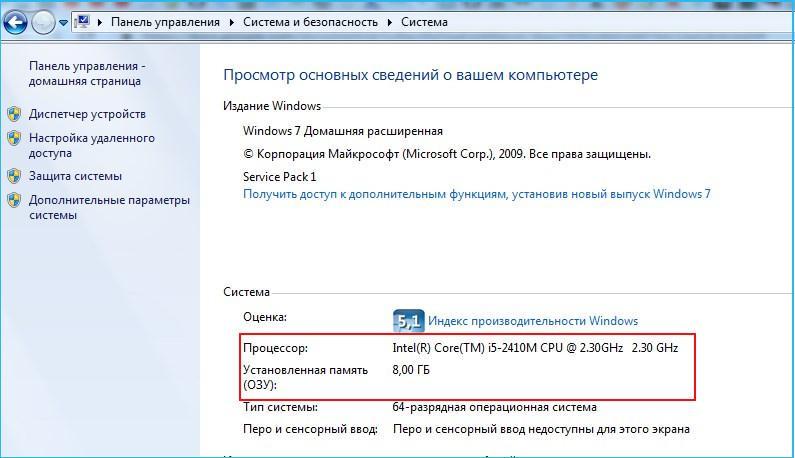
Task: Expand the arrow before Панель управления breadcrumb
Action: tap(100, 22)
